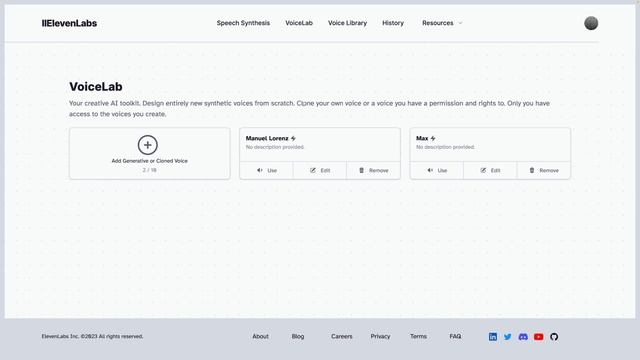Open the VoiceLab nav item

299,23
